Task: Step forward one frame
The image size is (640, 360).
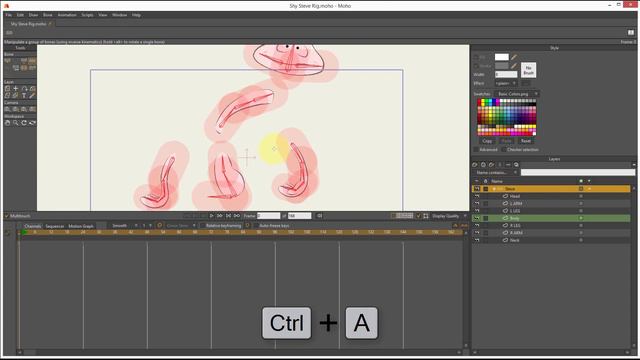Action: tap(220, 216)
